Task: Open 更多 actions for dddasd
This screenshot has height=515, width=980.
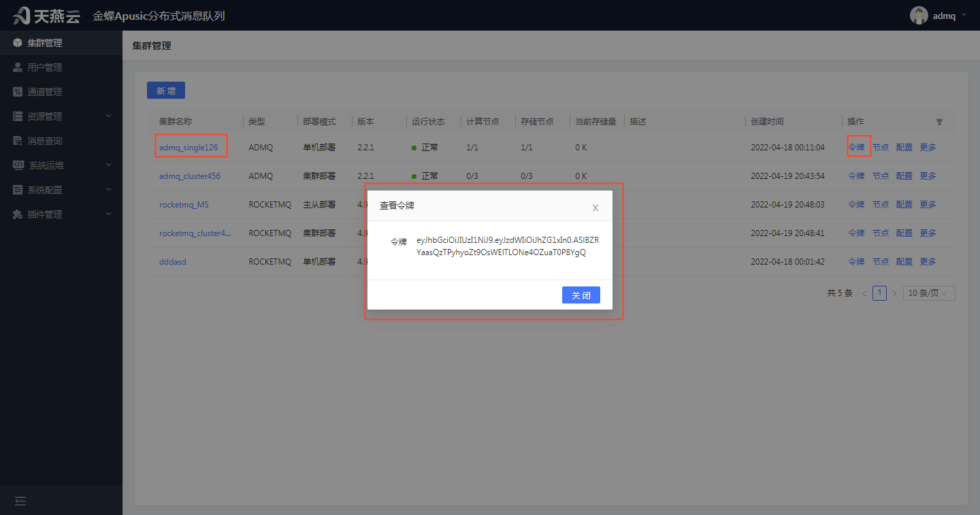Action: click(928, 261)
